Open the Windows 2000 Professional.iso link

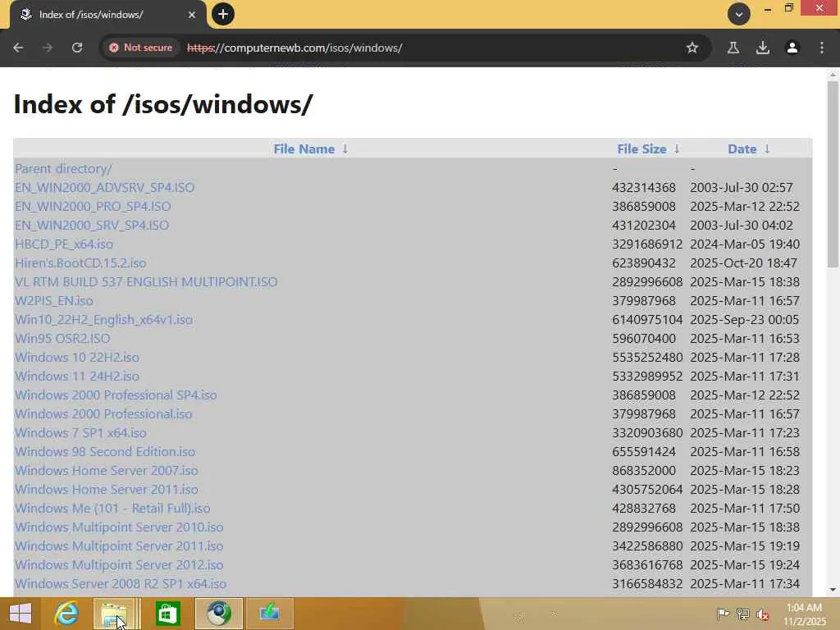(x=103, y=414)
